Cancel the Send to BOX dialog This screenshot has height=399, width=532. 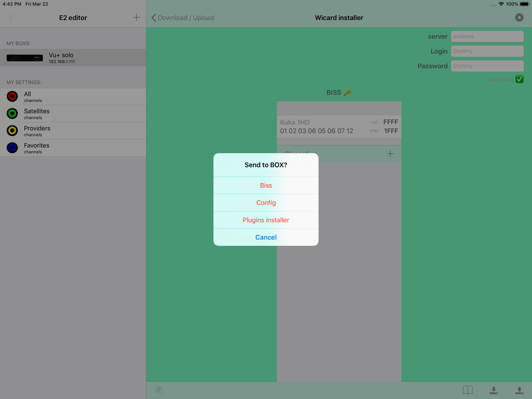[x=265, y=237]
